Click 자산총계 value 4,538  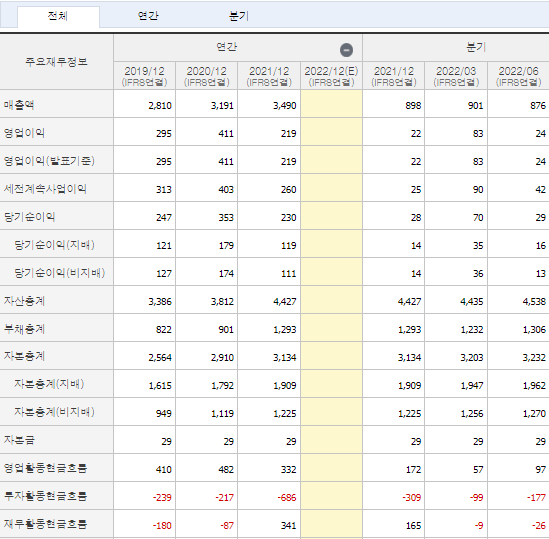pyautogui.click(x=534, y=302)
